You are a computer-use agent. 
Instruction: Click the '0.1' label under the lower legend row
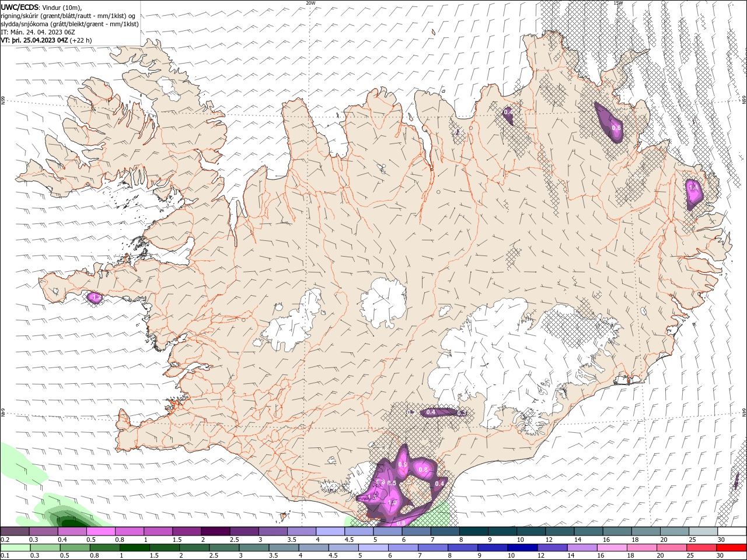point(5,556)
